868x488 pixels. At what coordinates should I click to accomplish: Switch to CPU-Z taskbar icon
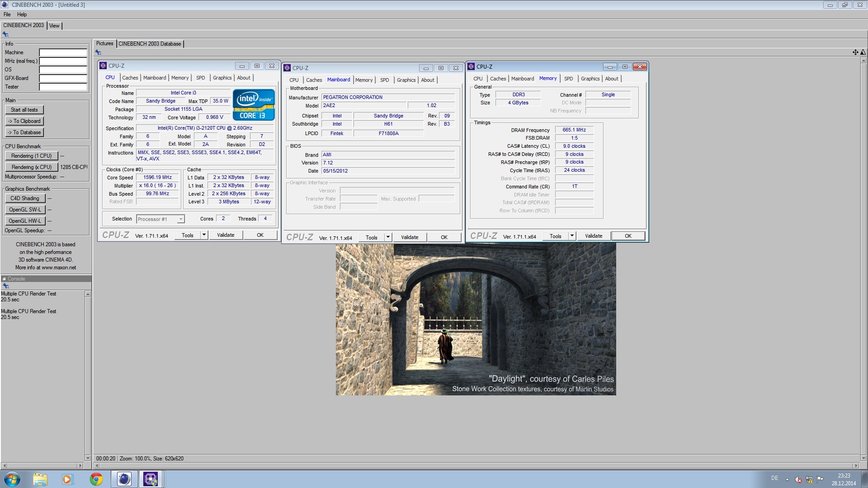point(151,479)
